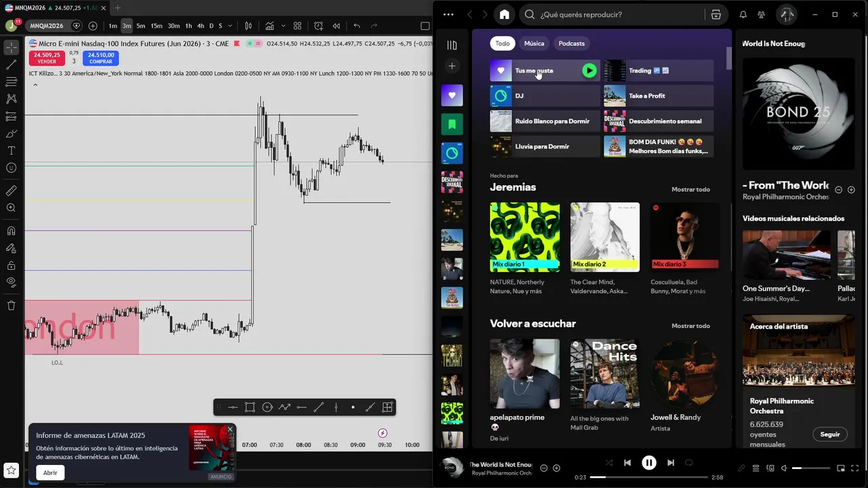
Task: Switch chart to the 5m timeframe
Action: point(140,26)
